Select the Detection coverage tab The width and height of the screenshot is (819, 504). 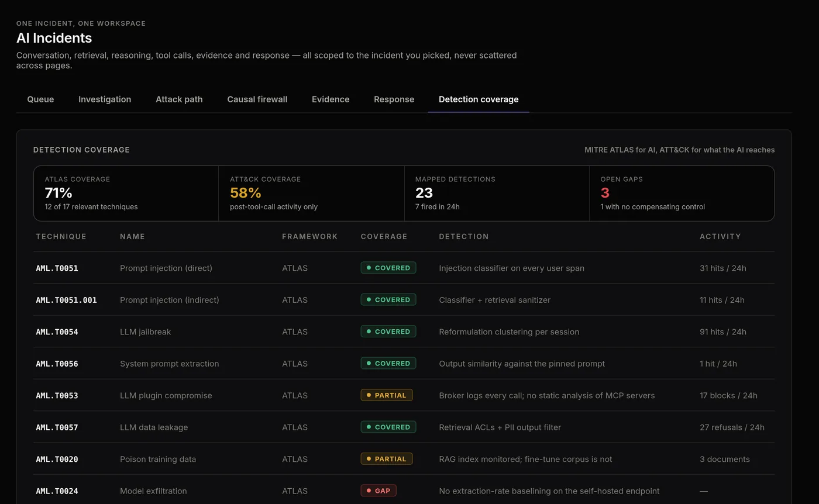point(479,99)
